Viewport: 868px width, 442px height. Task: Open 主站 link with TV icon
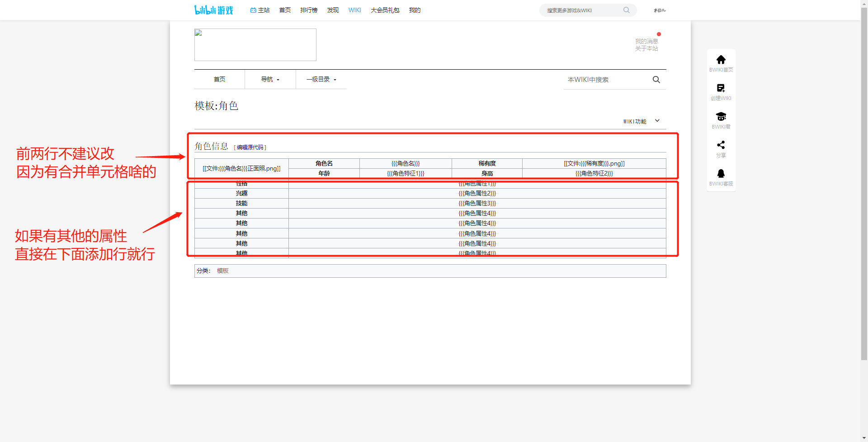point(260,10)
